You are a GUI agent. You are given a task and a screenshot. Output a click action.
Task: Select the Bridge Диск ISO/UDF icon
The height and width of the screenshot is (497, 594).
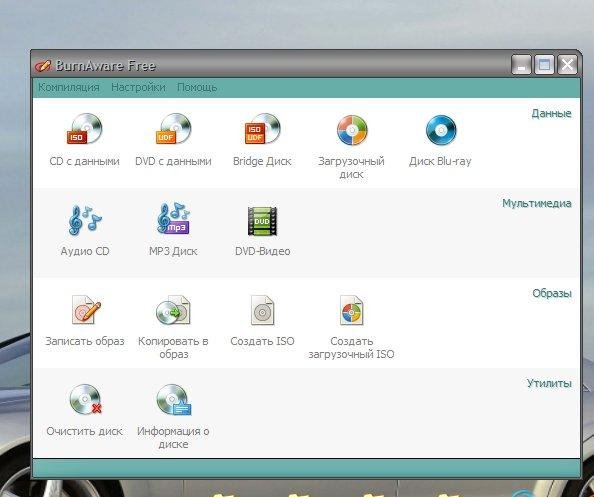[x=263, y=129]
